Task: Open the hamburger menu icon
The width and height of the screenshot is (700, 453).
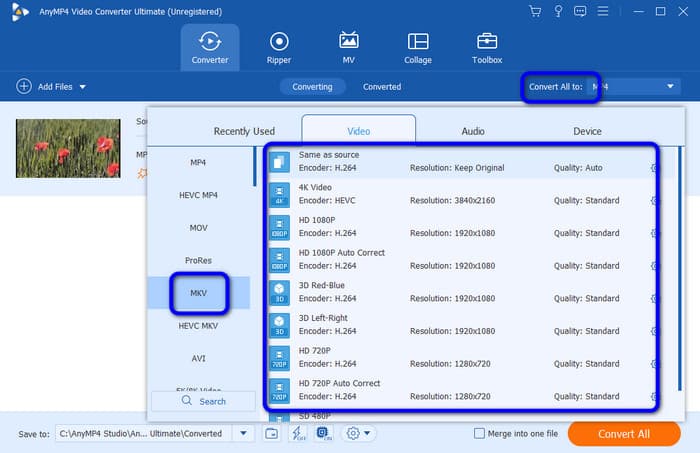Action: pos(603,11)
